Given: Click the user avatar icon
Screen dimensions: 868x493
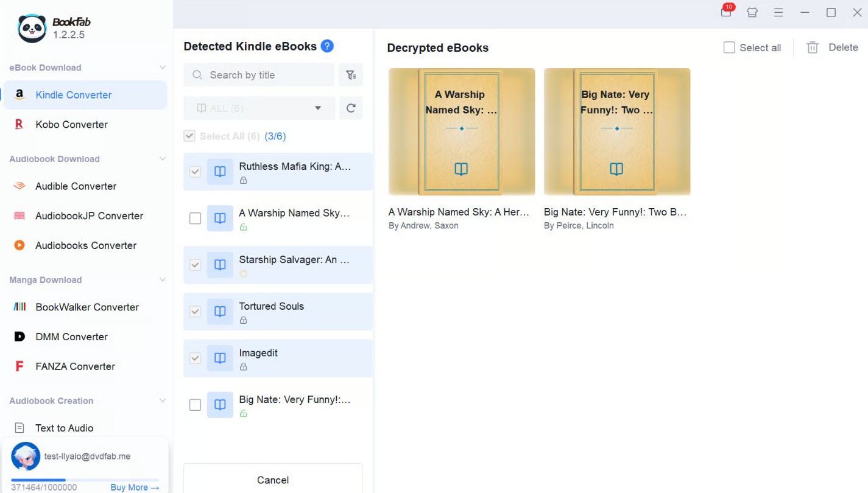Looking at the screenshot, I should pyautogui.click(x=26, y=456).
